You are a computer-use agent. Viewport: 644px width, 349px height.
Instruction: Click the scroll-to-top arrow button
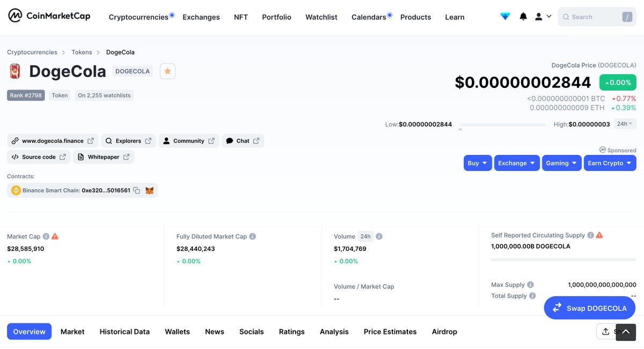pos(626,332)
